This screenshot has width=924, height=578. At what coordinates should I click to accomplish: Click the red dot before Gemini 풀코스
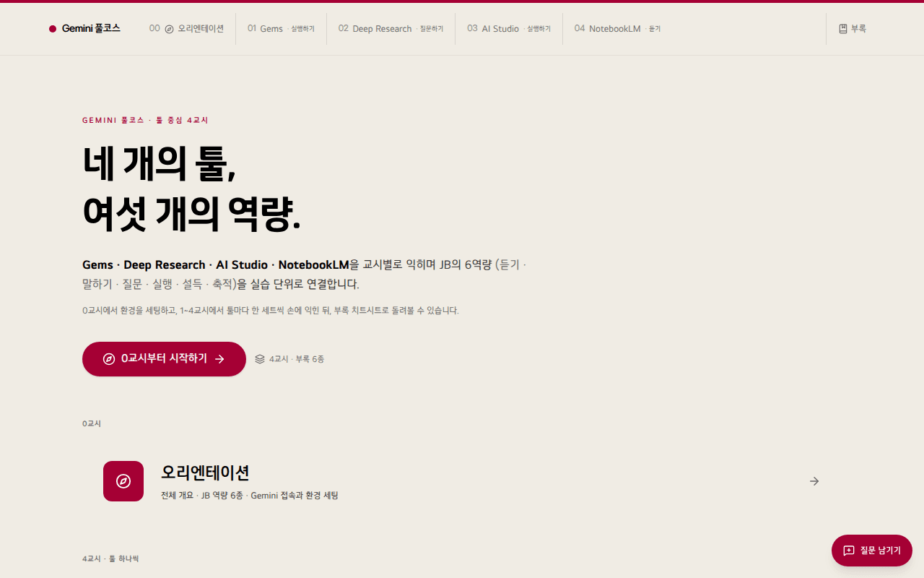(x=53, y=29)
